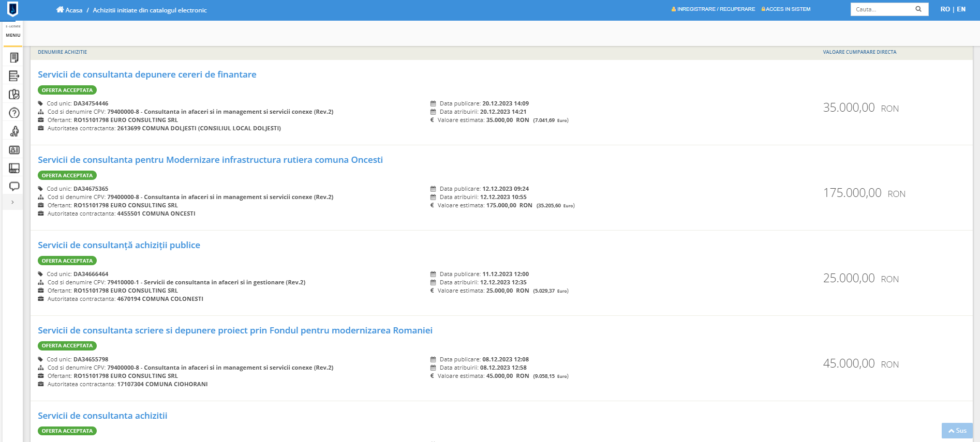This screenshot has width=980, height=442.
Task: Click the unique code DA34666464
Action: point(91,274)
